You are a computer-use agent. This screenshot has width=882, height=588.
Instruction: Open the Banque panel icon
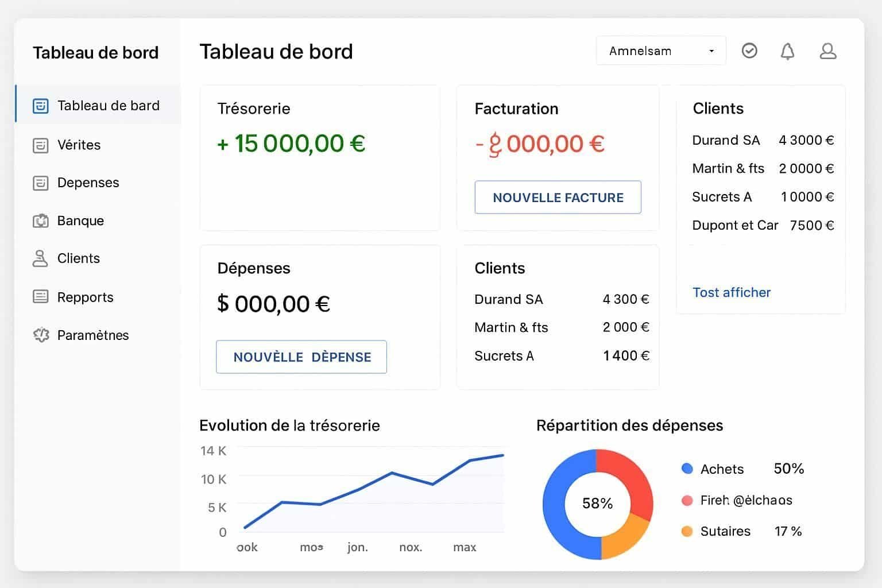(x=40, y=220)
